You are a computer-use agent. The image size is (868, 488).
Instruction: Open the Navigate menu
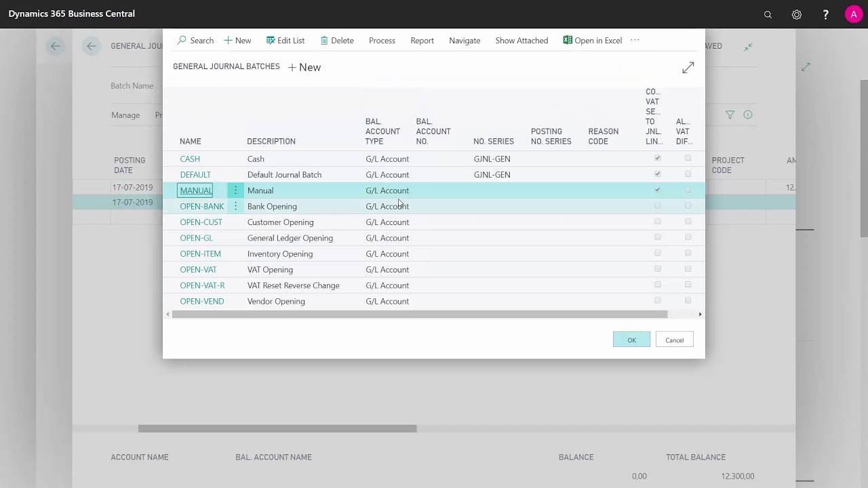(465, 41)
